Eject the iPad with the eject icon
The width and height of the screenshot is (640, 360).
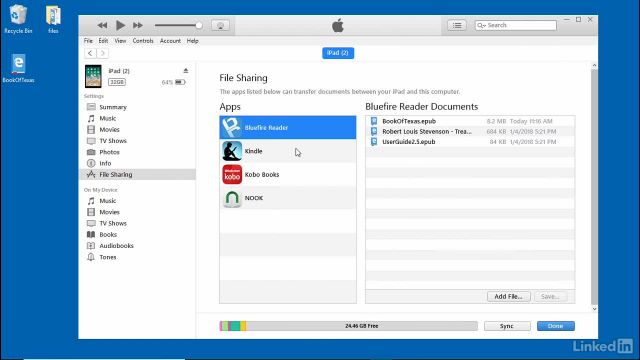click(x=186, y=71)
